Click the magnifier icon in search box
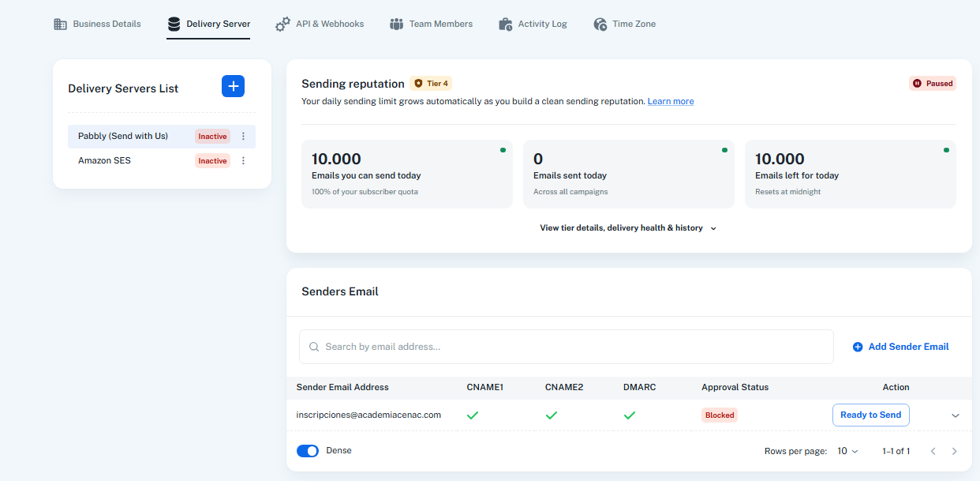 click(x=314, y=347)
